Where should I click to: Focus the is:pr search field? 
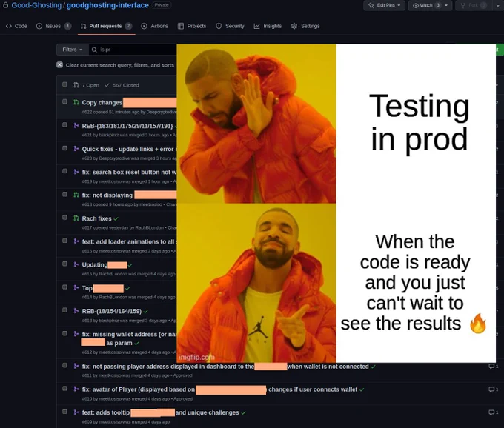click(133, 50)
